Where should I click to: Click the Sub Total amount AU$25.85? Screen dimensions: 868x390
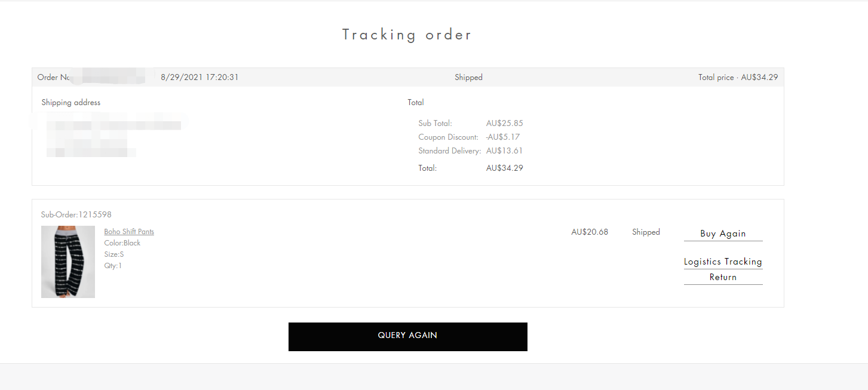[505, 124]
